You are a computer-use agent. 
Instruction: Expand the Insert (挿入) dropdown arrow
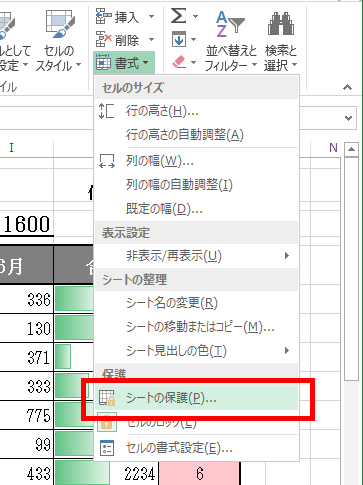151,16
